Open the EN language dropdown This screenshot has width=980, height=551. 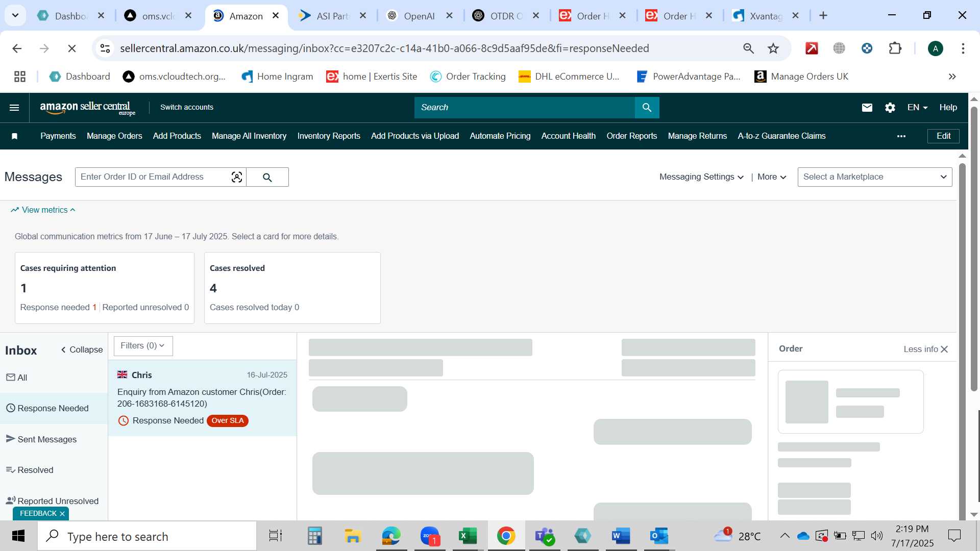(917, 108)
